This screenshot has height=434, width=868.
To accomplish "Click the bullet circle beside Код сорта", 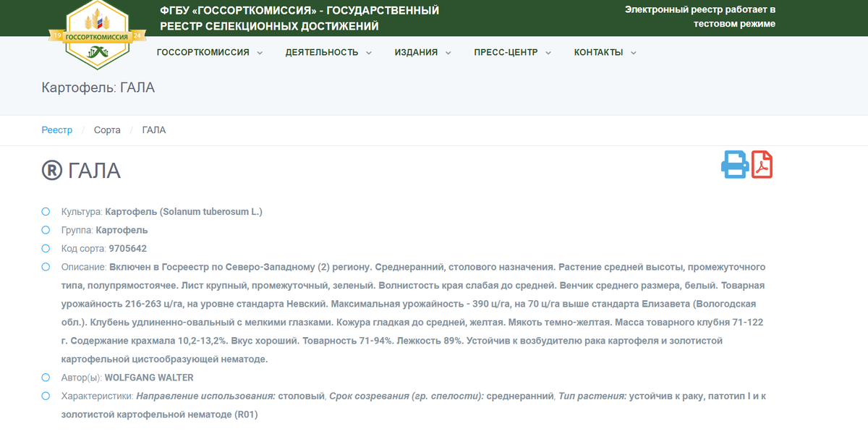I will [46, 248].
